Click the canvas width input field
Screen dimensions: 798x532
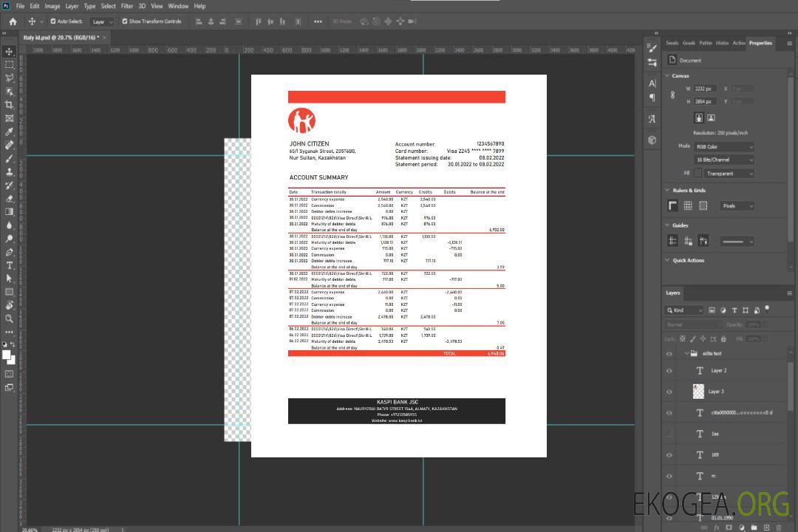click(705, 89)
